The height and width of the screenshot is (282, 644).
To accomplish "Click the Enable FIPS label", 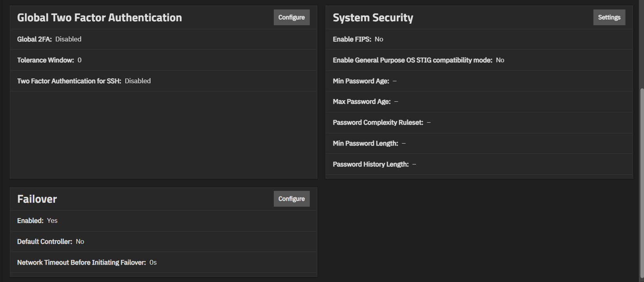I will tap(352, 39).
